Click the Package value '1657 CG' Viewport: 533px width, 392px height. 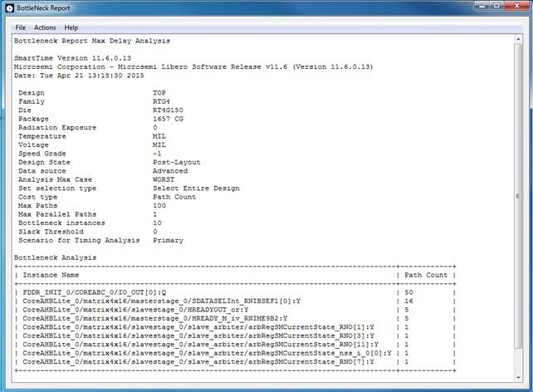point(168,119)
